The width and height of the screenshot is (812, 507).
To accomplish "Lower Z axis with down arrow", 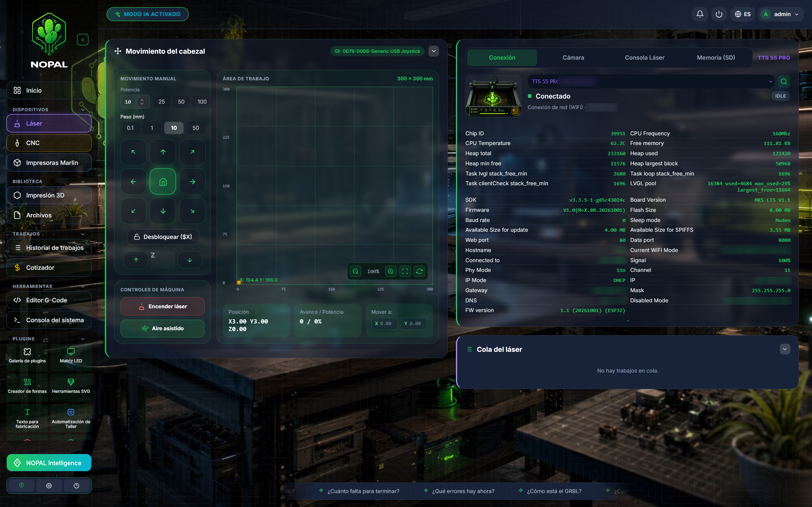I will point(189,260).
